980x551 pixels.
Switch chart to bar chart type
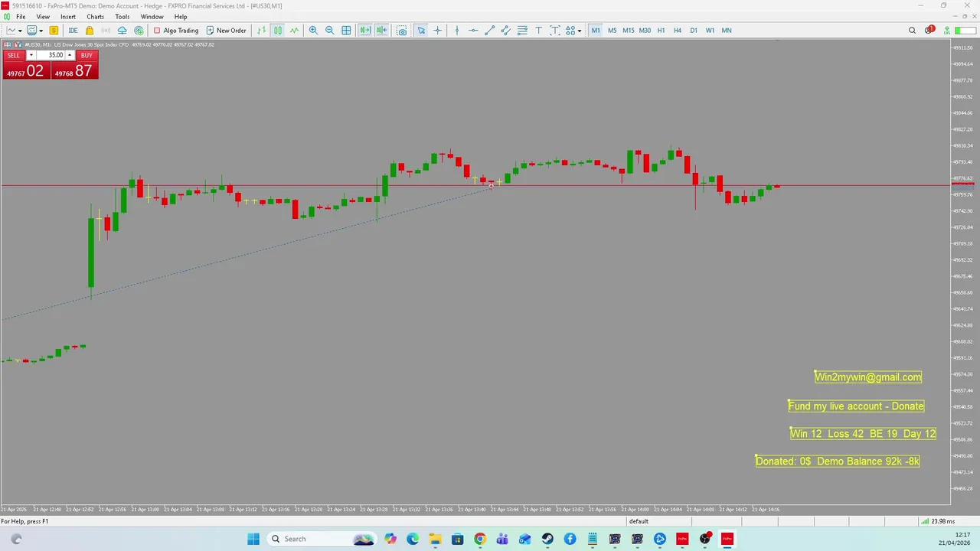pos(262,31)
